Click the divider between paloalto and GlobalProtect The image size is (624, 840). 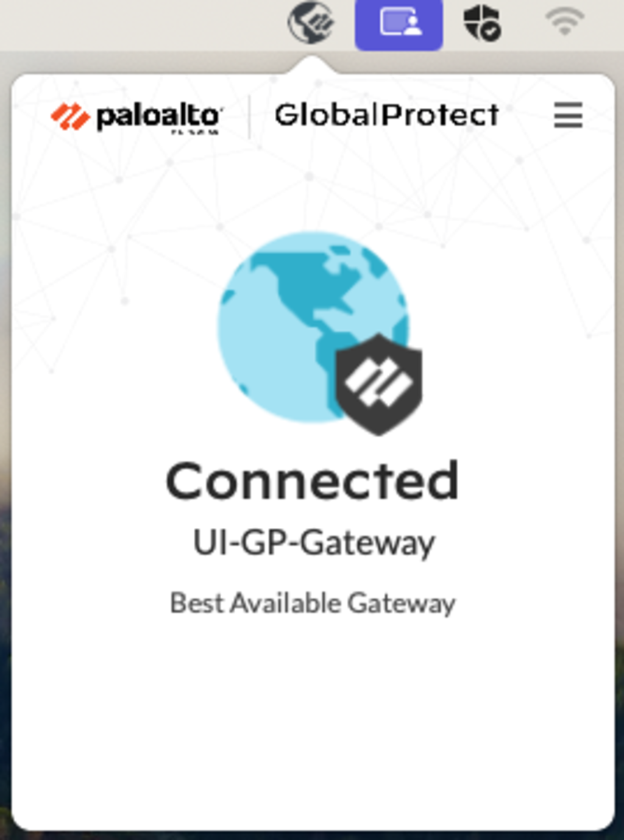tap(249, 116)
